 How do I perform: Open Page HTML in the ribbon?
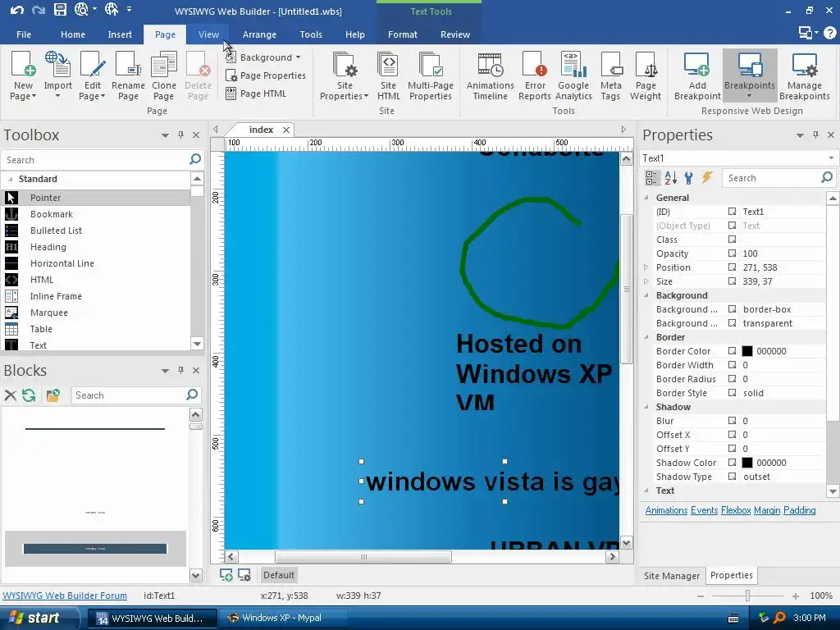[x=256, y=94]
